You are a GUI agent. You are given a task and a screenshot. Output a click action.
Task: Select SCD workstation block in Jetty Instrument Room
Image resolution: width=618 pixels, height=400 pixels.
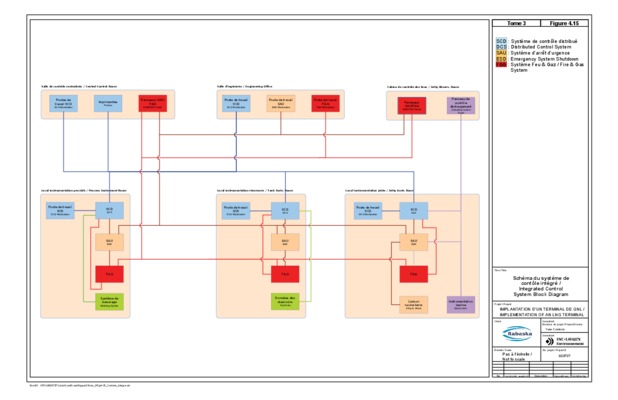click(x=368, y=211)
